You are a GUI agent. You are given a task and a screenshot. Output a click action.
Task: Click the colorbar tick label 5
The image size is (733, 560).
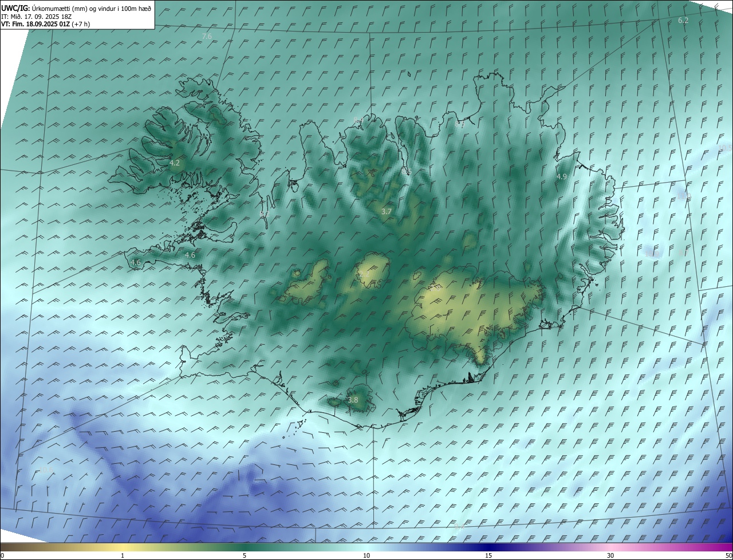pyautogui.click(x=245, y=555)
